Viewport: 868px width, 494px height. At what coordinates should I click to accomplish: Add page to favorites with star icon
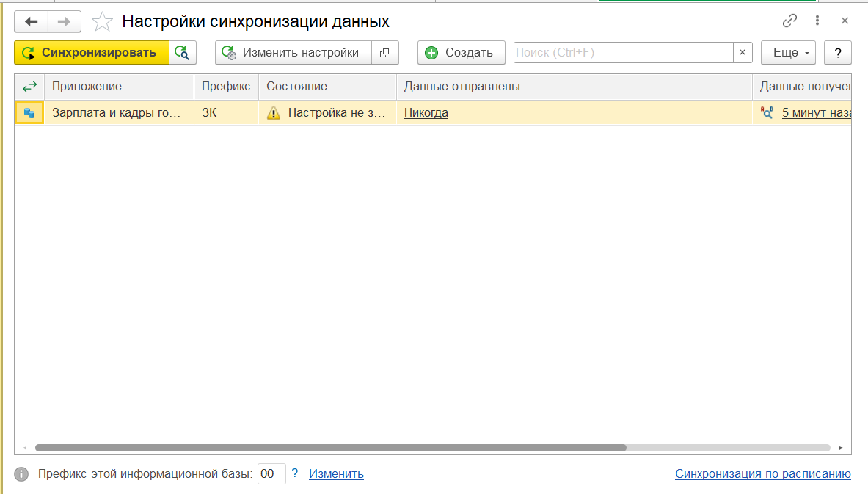102,22
